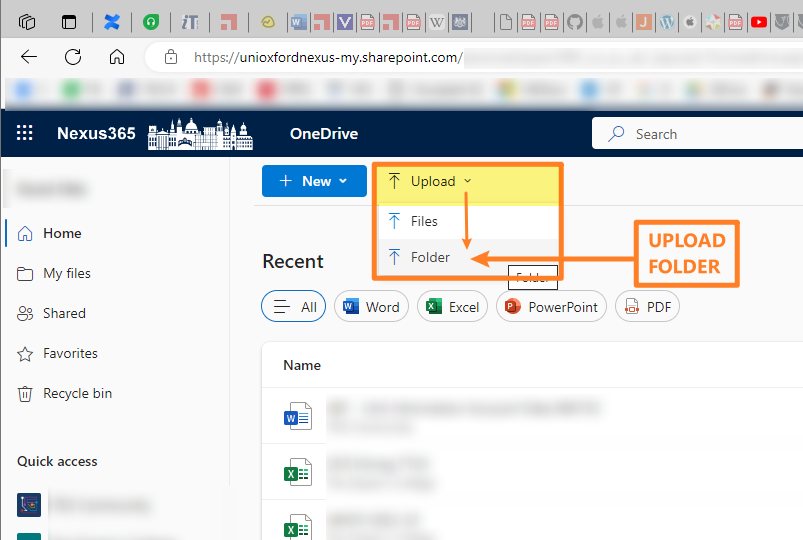Go back using the browser back arrow
This screenshot has width=803, height=540.
click(x=29, y=57)
